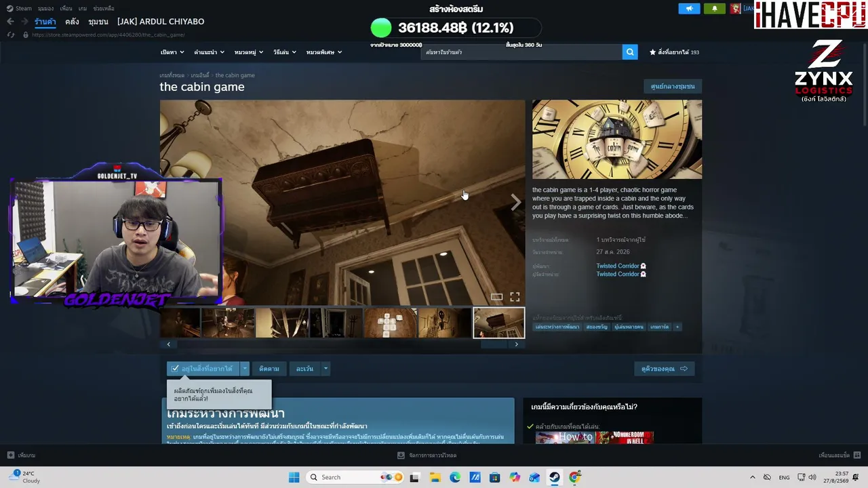Select the ผู้เล่นหลายคน multiplayer tag

pos(629,327)
